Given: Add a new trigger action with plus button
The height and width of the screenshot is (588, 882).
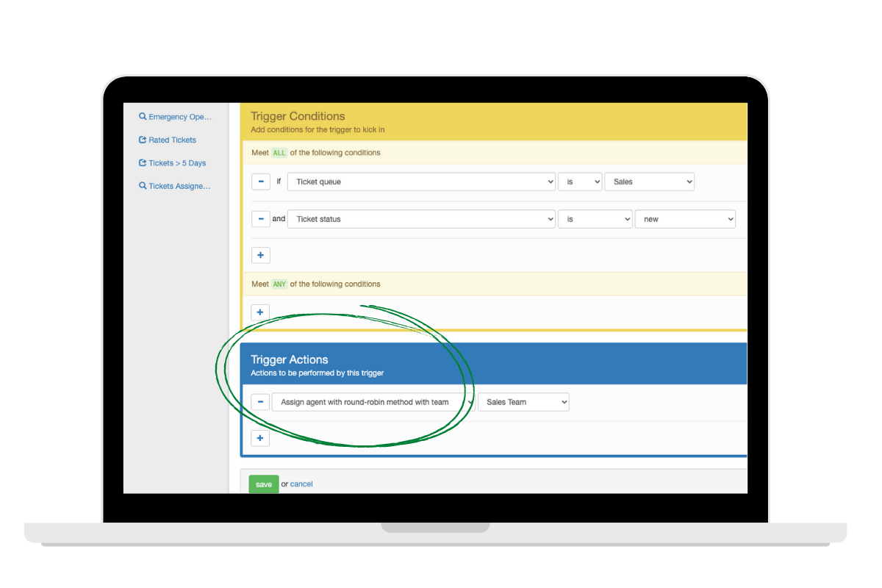Looking at the screenshot, I should coord(261,438).
